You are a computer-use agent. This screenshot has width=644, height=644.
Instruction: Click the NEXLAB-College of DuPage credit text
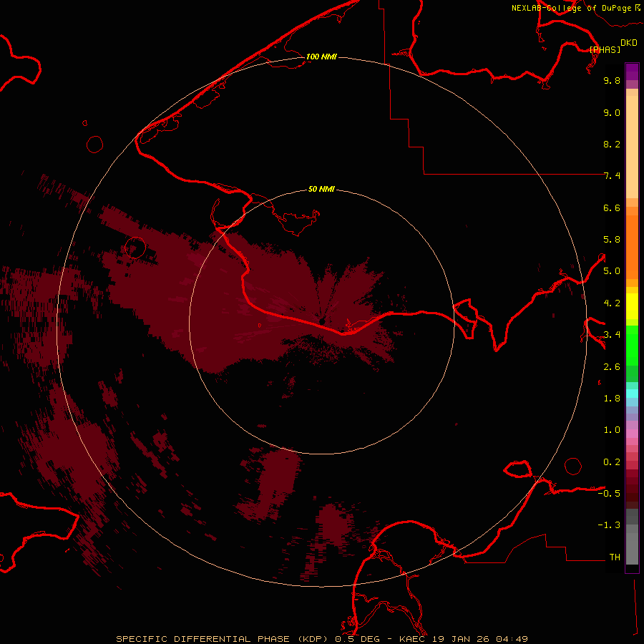tap(575, 8)
